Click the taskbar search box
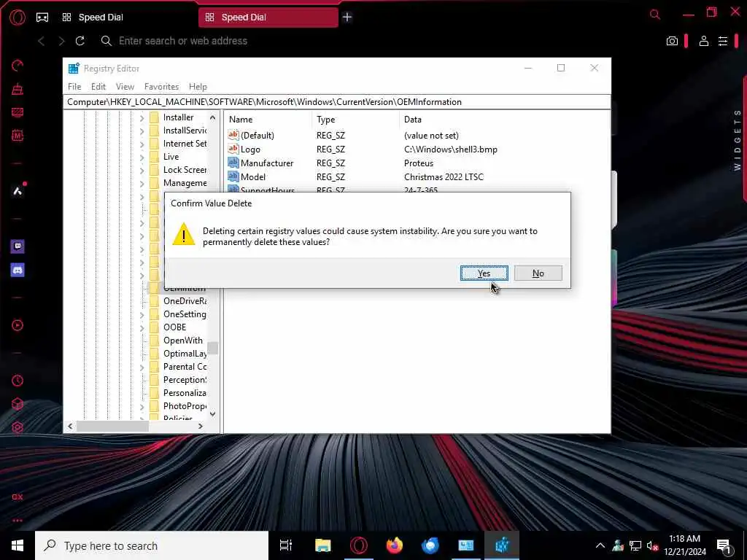 pyautogui.click(x=152, y=545)
